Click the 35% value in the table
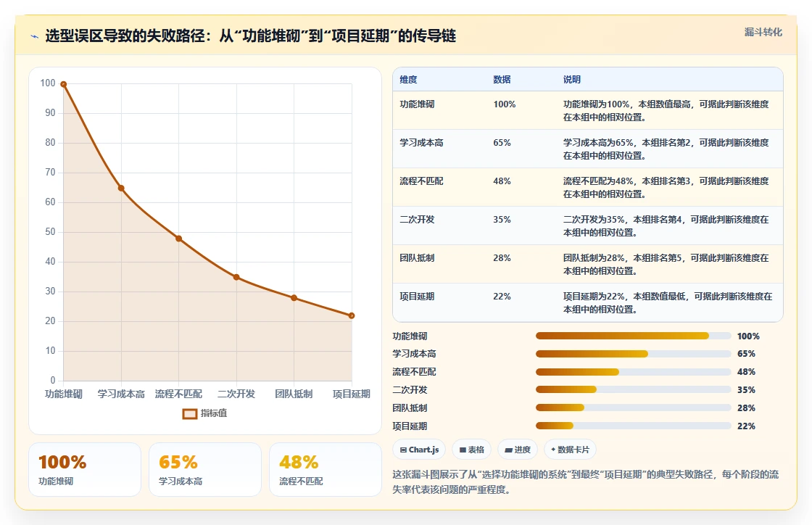The width and height of the screenshot is (812, 525). click(502, 220)
